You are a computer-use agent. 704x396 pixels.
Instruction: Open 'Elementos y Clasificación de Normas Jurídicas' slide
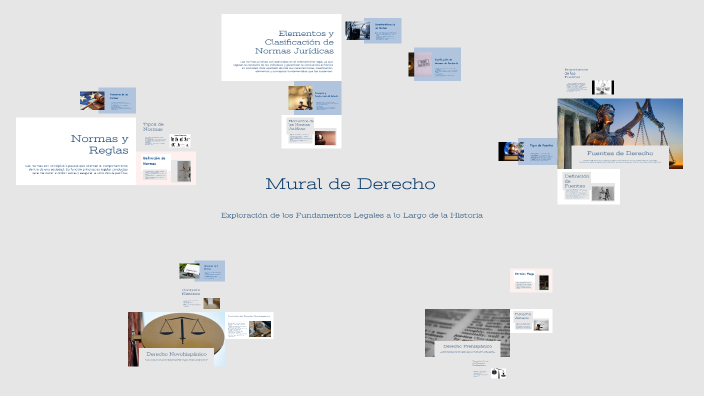tap(282, 48)
